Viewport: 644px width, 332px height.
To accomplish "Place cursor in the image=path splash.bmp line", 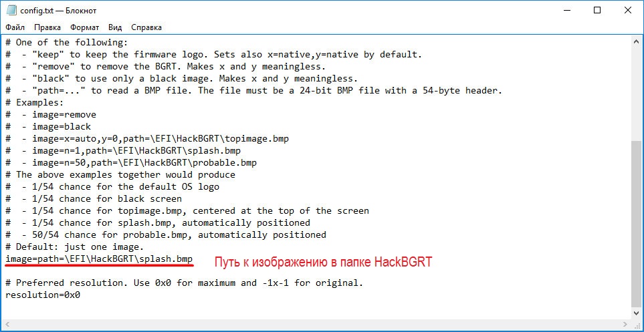I will (99, 259).
